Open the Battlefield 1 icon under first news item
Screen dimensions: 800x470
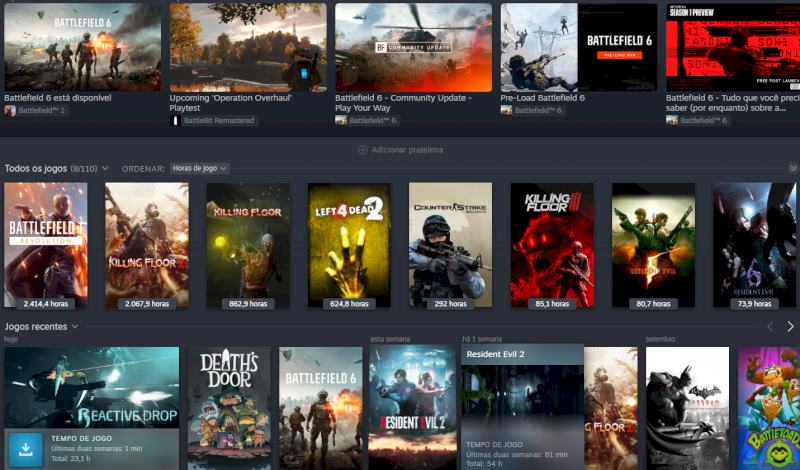click(10, 110)
